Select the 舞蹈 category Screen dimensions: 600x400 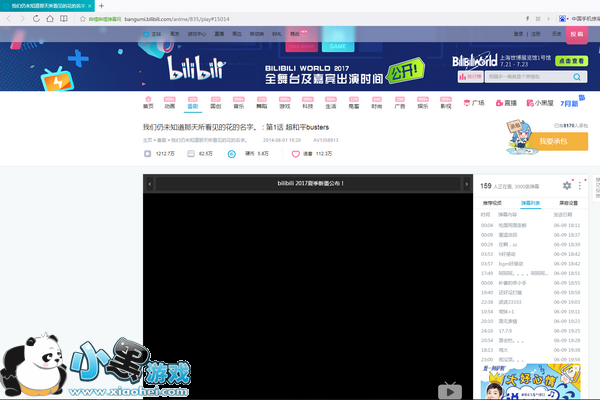(x=262, y=103)
